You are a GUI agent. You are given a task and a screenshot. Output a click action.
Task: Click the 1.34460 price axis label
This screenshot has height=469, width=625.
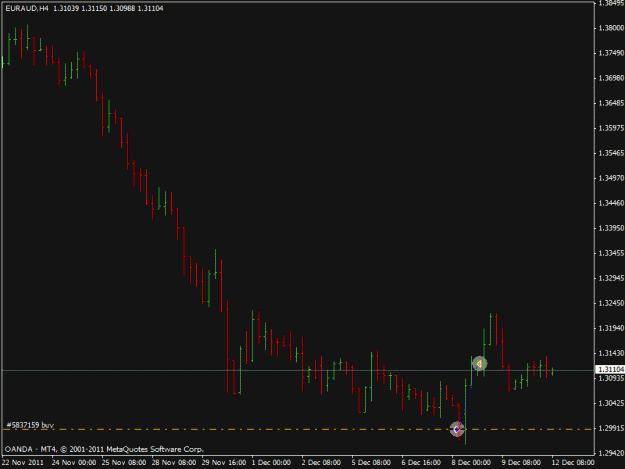611,203
